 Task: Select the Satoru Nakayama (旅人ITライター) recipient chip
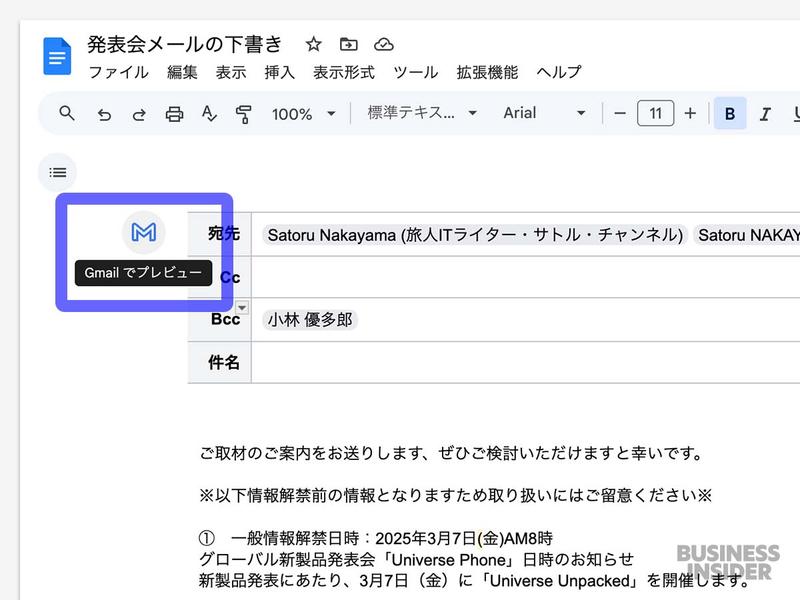click(x=475, y=235)
